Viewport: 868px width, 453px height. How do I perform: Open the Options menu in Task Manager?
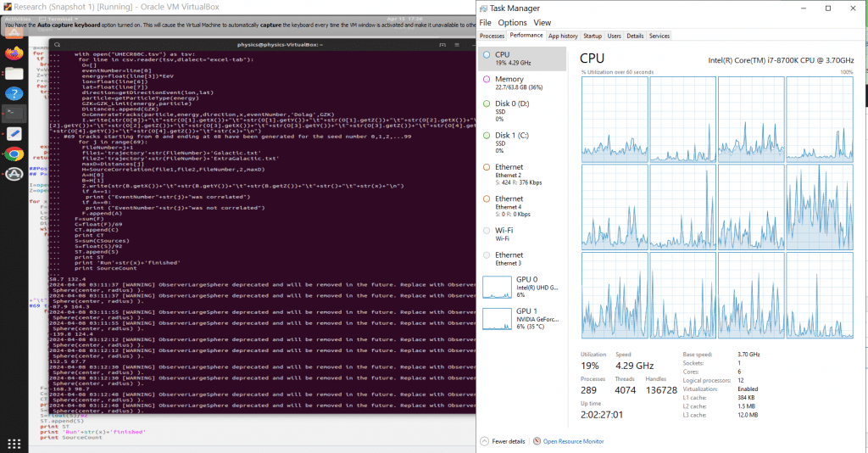tap(512, 23)
